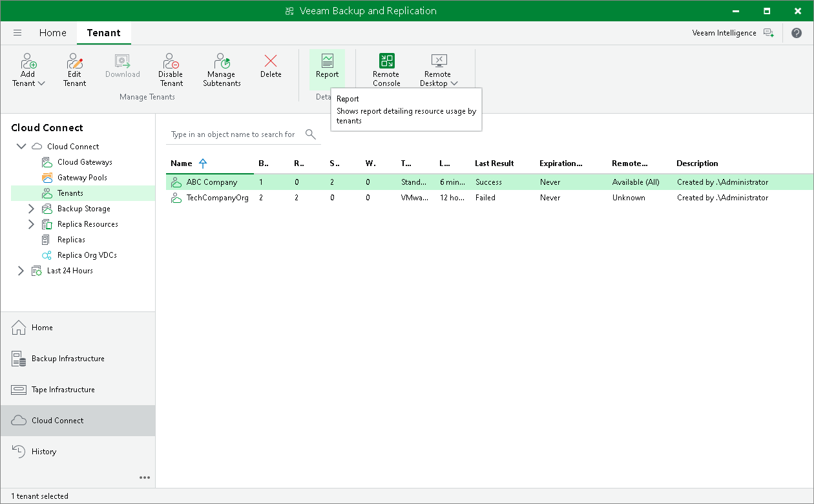814x504 pixels.
Task: Select Replica Org VDCs in the tree
Action: tap(87, 255)
